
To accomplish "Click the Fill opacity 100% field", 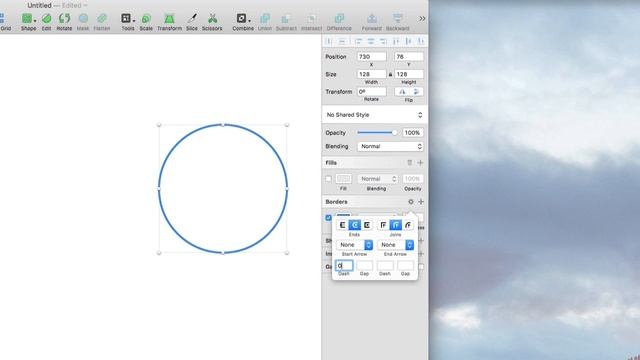I will 413,179.
